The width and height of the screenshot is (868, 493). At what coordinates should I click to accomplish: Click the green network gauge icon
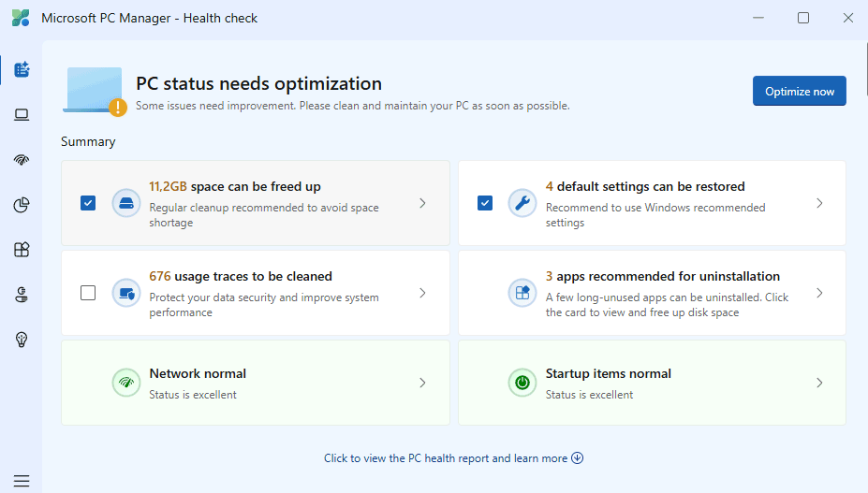tap(126, 383)
